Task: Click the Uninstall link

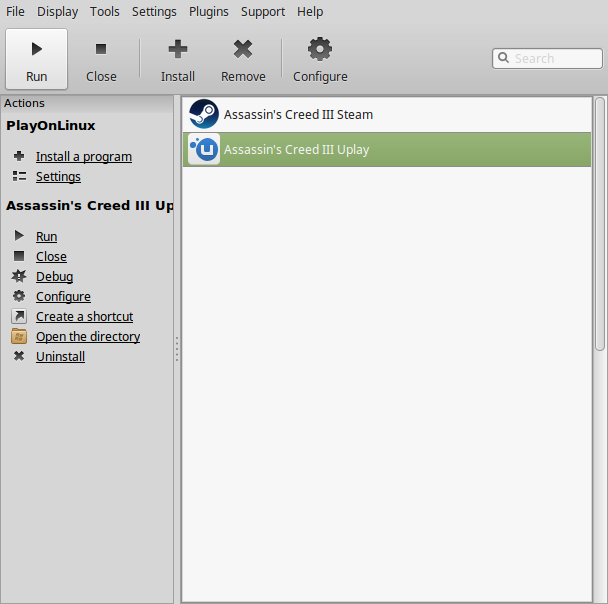Action: pos(60,357)
